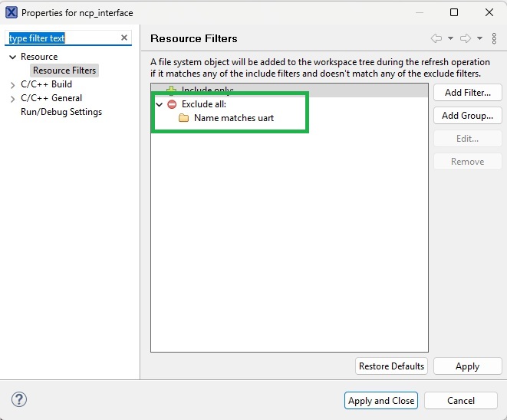Click the red Exclude all icon
Image resolution: width=507 pixels, height=420 pixels.
click(x=172, y=104)
